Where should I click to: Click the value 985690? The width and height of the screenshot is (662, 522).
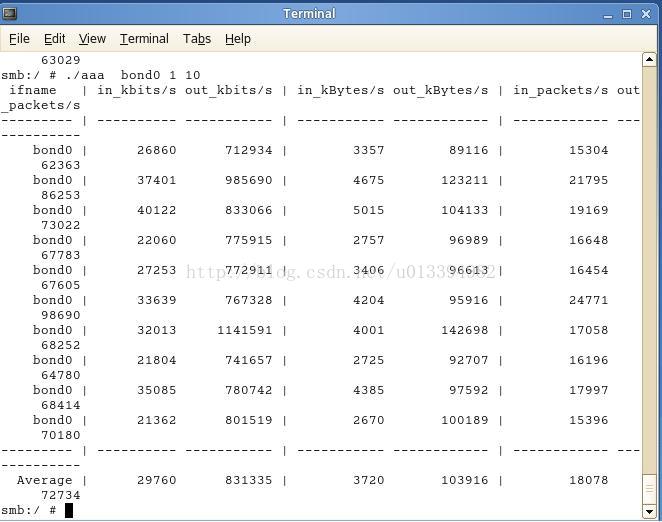(248, 180)
